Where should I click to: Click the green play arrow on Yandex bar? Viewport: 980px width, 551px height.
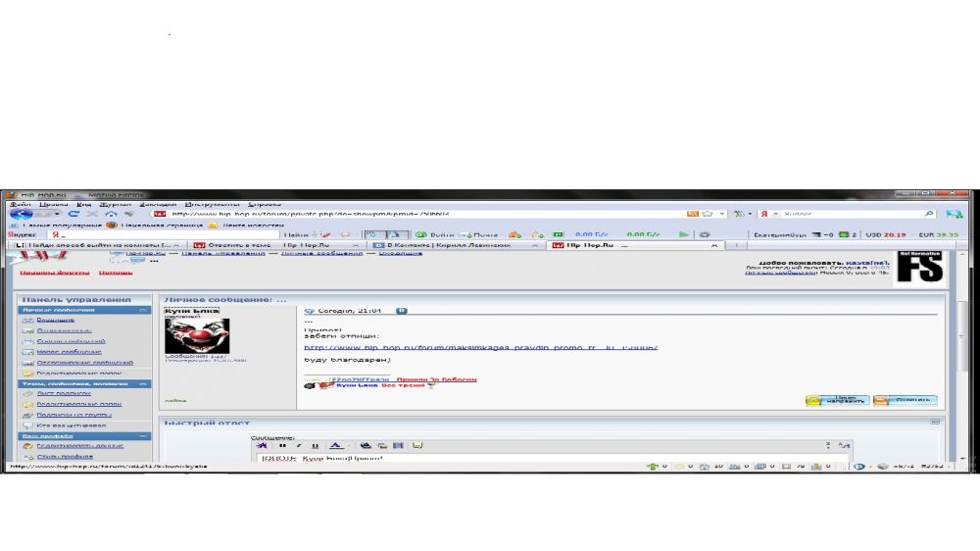pos(683,234)
